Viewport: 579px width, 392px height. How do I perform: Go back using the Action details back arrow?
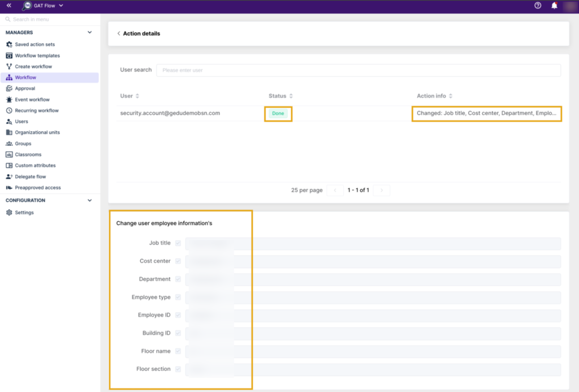(x=119, y=33)
